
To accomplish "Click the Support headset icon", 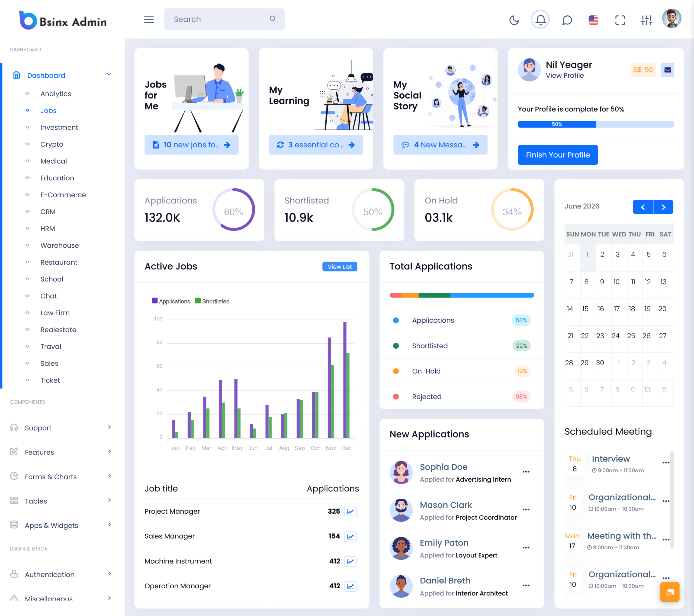I will point(14,427).
